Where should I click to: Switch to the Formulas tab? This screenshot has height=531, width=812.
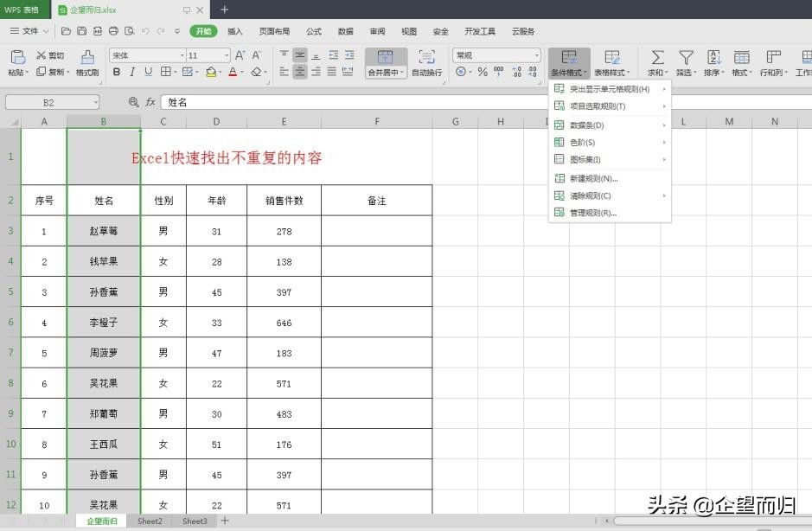coord(314,32)
